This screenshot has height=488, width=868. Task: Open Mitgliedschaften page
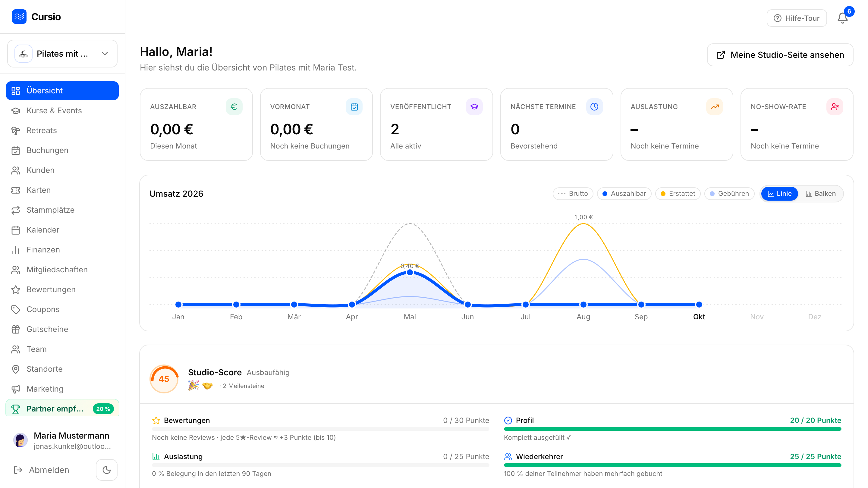click(x=62, y=269)
